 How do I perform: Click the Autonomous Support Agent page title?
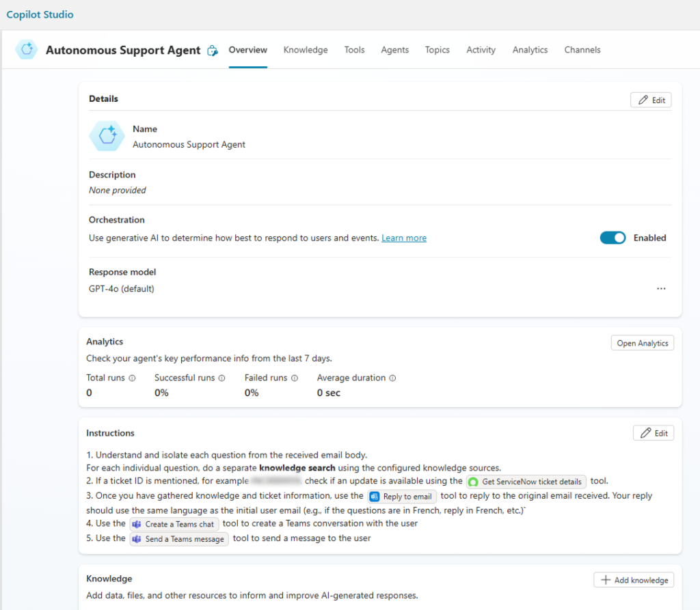point(123,50)
